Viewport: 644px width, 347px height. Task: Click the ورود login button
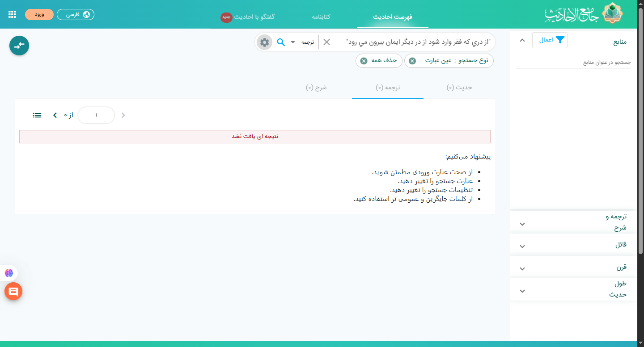(39, 14)
